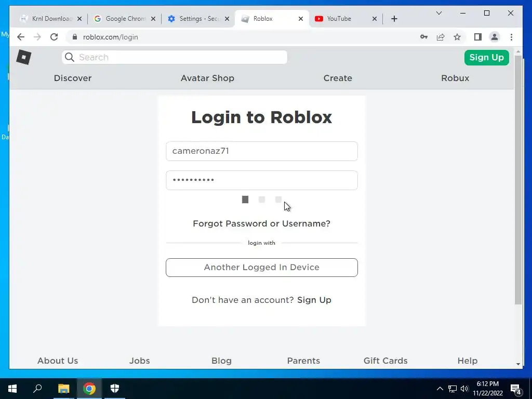Click the clock showing 6:12 PM

click(x=487, y=384)
